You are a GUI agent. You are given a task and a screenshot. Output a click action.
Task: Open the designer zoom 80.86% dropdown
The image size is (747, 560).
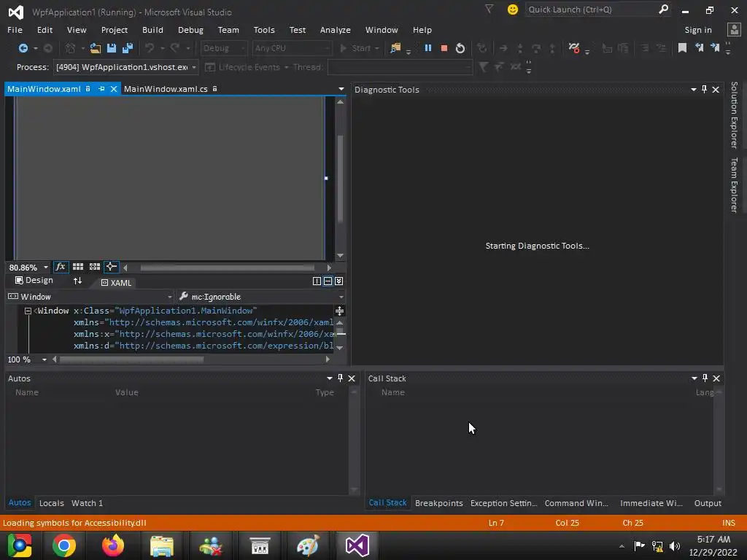pos(46,268)
